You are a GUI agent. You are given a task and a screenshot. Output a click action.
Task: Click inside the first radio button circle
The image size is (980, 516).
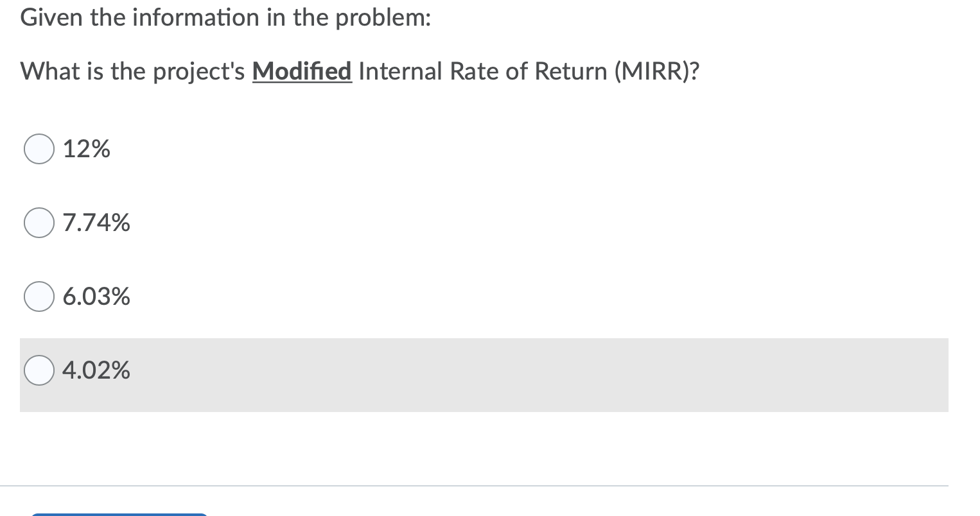coord(39,148)
